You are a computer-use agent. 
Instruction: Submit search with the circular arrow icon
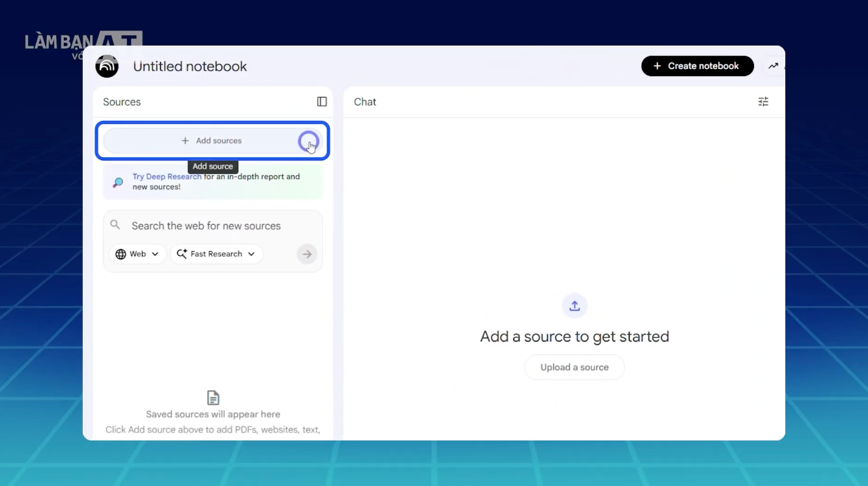307,254
